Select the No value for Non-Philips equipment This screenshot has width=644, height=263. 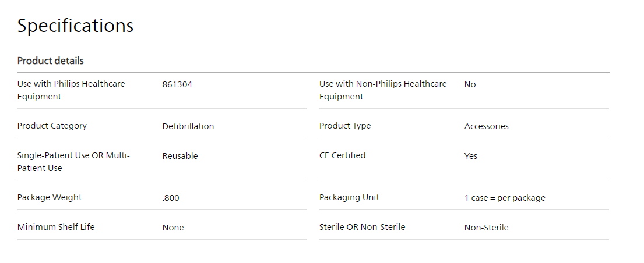[470, 84]
